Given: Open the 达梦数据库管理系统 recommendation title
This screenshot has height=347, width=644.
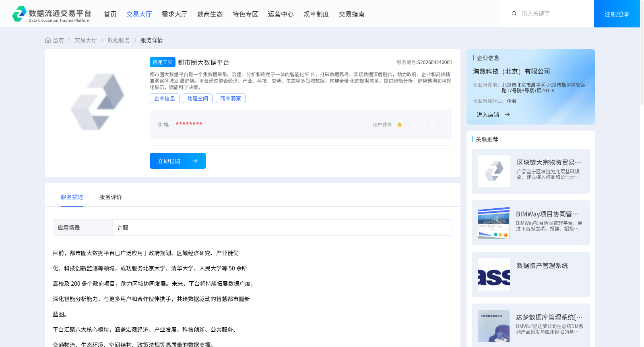Looking at the screenshot, I should (549, 317).
